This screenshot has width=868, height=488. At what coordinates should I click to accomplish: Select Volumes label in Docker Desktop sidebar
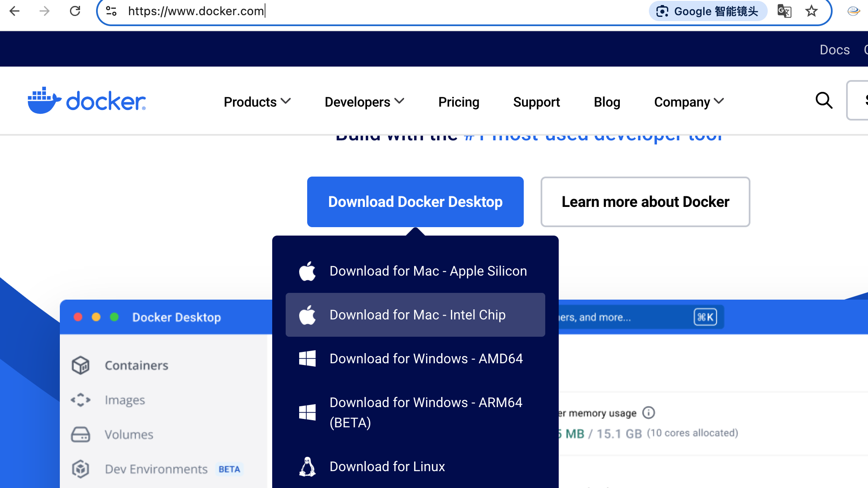tap(129, 434)
